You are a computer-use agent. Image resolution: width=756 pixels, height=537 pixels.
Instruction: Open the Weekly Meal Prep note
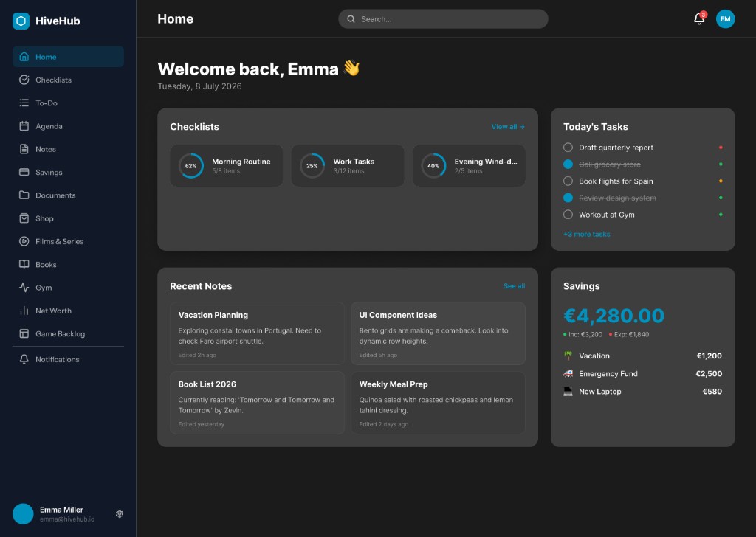click(438, 403)
